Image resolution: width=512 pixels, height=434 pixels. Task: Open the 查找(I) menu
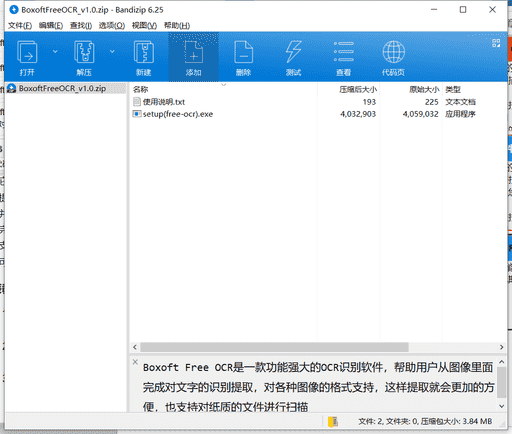(81, 25)
